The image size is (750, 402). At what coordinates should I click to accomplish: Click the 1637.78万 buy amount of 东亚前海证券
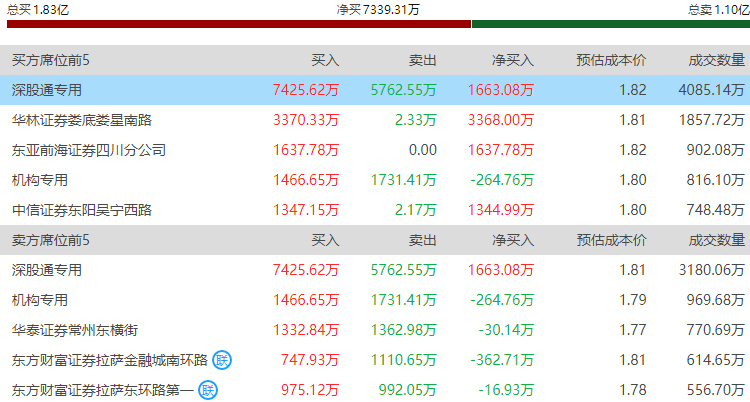(306, 150)
